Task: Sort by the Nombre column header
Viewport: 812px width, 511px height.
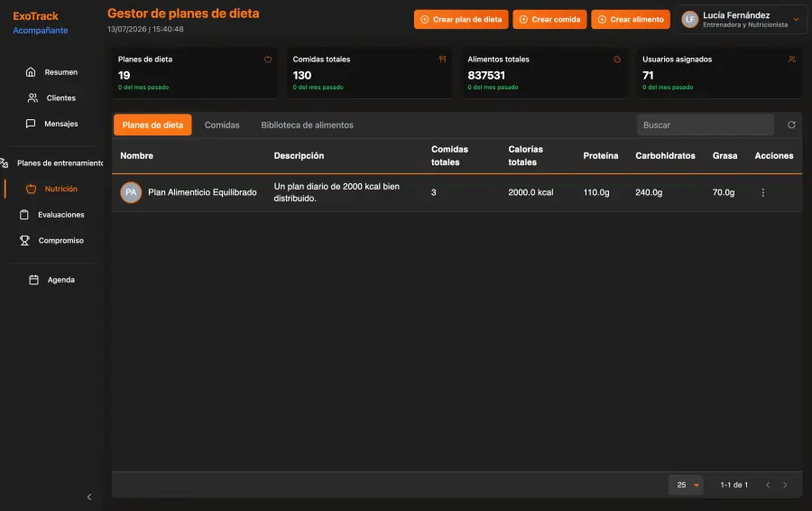Action: tap(137, 155)
